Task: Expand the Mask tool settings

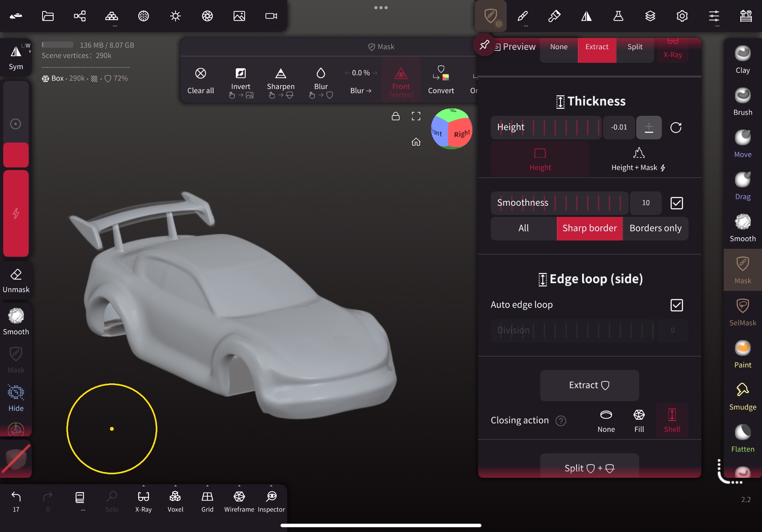Action: (490, 16)
